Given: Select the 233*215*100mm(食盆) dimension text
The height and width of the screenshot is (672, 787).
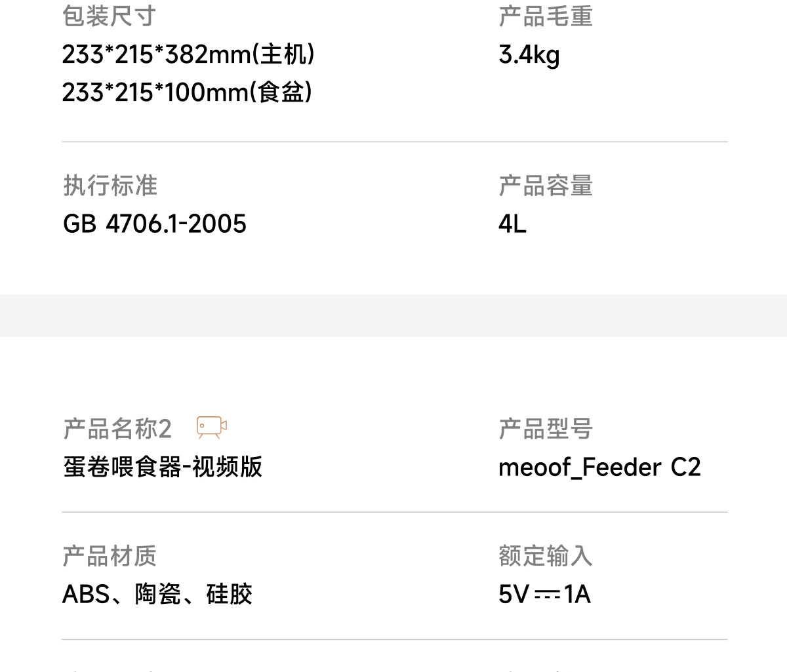Looking at the screenshot, I should pyautogui.click(x=187, y=92).
